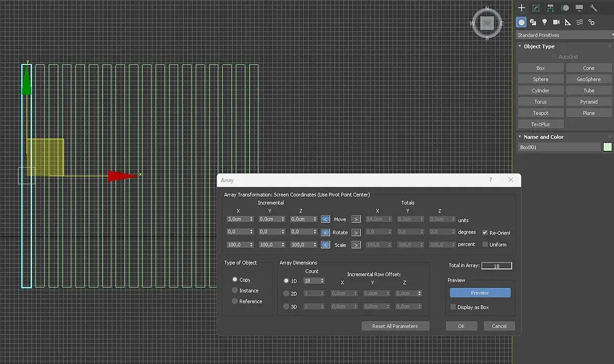
Task: Choose the Tube primitive
Action: coord(589,90)
